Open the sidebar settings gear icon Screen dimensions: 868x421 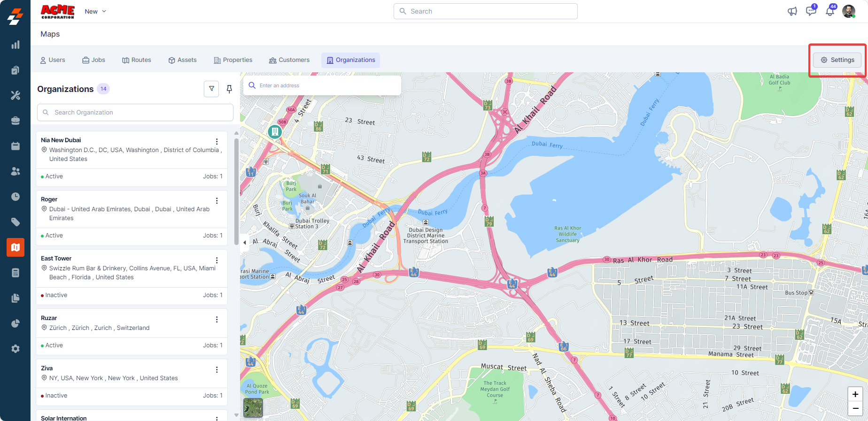15,349
